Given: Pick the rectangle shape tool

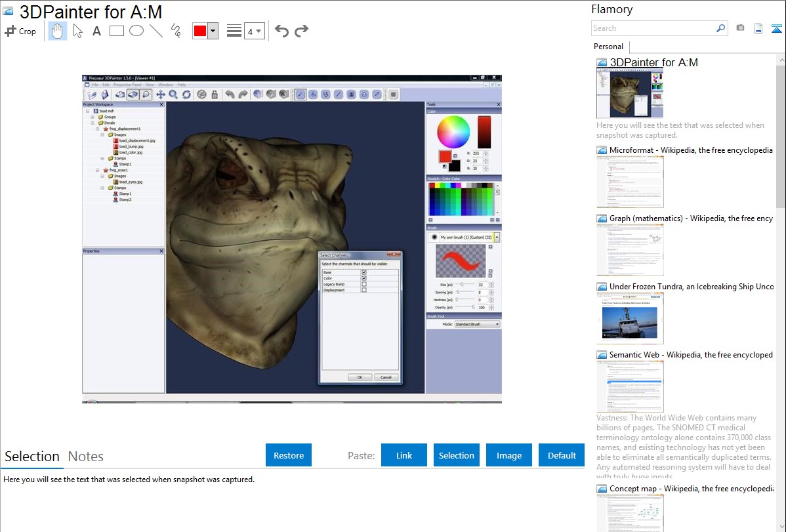Looking at the screenshot, I should [117, 31].
